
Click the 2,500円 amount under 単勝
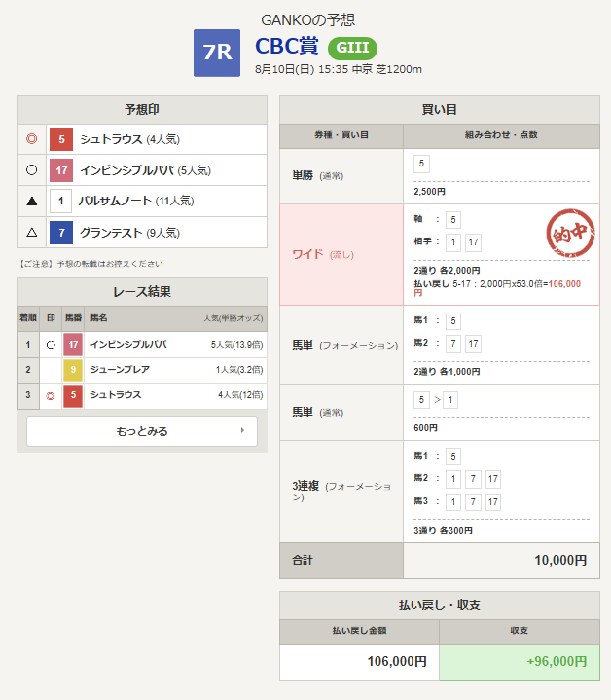pos(429,192)
